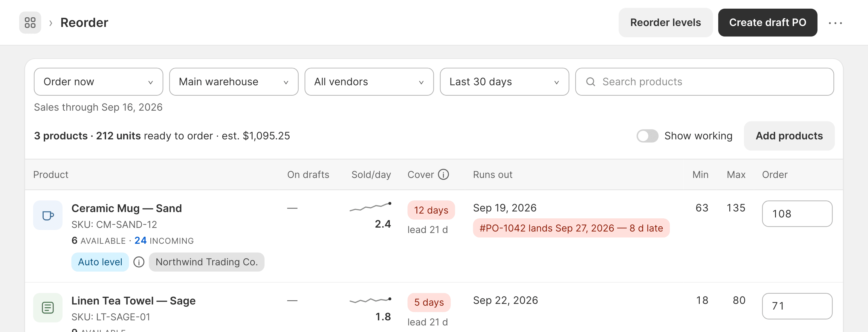This screenshot has width=868, height=332.
Task: Click Create draft PO button
Action: [x=767, y=23]
